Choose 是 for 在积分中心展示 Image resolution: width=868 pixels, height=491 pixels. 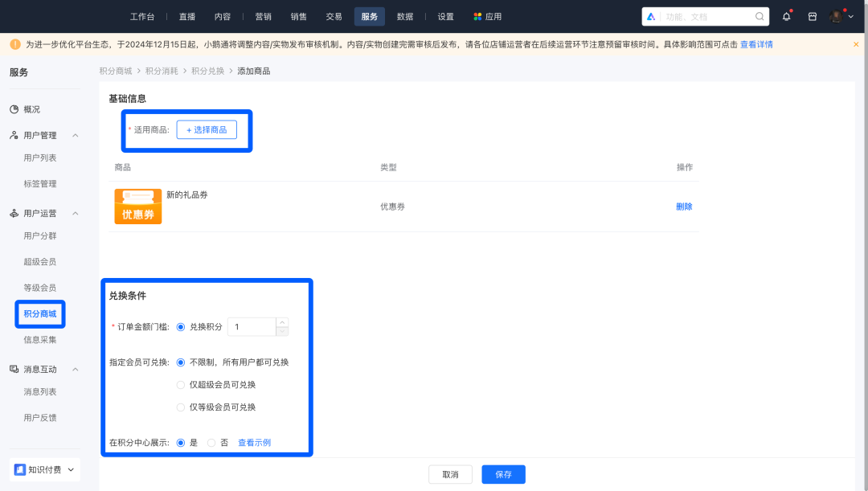point(181,443)
